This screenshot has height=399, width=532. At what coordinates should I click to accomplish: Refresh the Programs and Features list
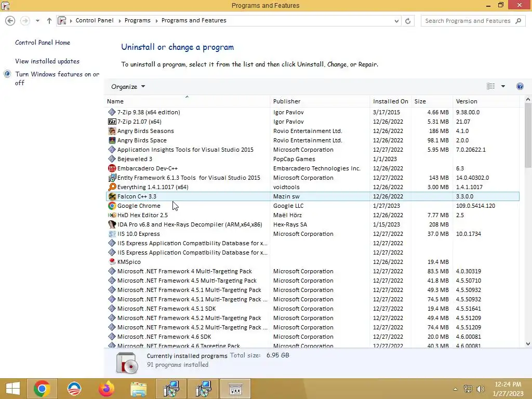click(x=408, y=21)
